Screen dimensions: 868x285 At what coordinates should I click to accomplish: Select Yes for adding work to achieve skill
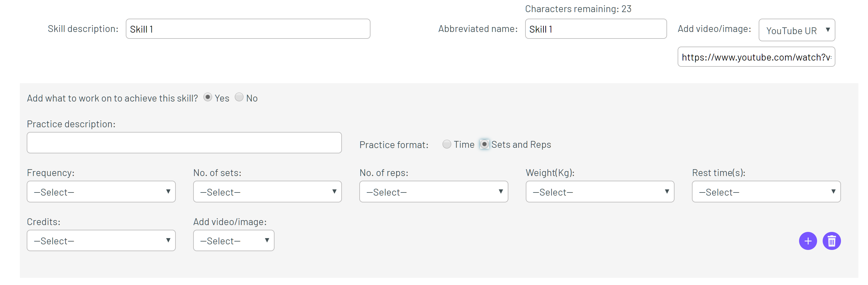207,97
